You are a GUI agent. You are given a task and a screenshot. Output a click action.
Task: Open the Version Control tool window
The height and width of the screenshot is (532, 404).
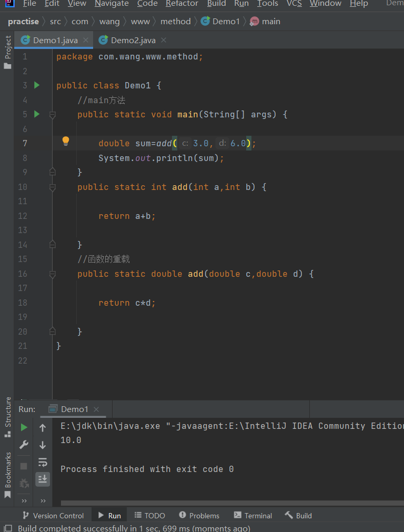pyautogui.click(x=53, y=516)
